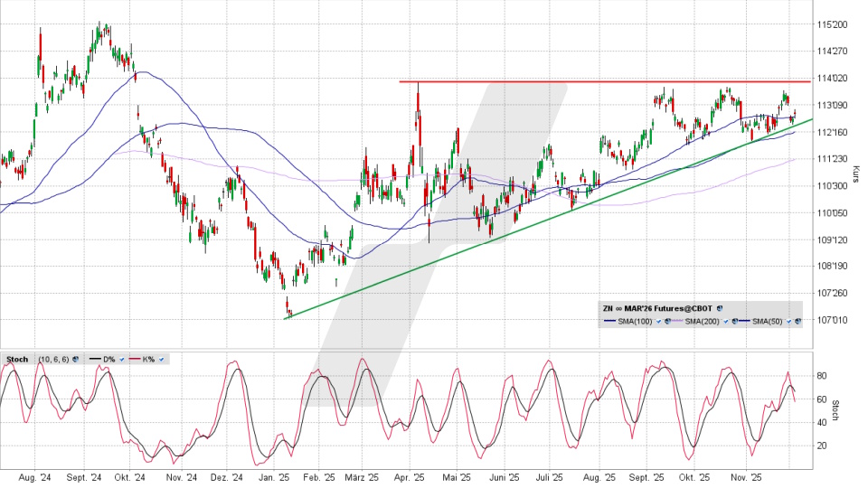Select the red horizontal resistance line
Viewport: 868px width, 488px height.
(633, 81)
